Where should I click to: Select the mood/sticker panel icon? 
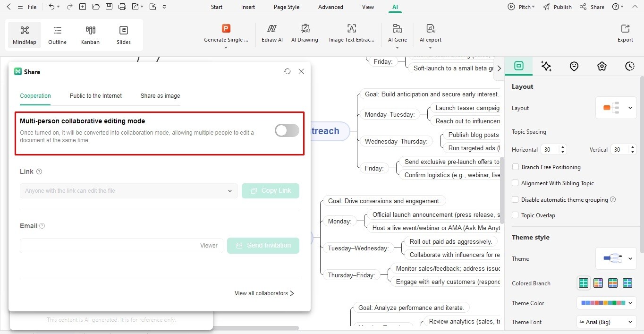click(x=574, y=66)
